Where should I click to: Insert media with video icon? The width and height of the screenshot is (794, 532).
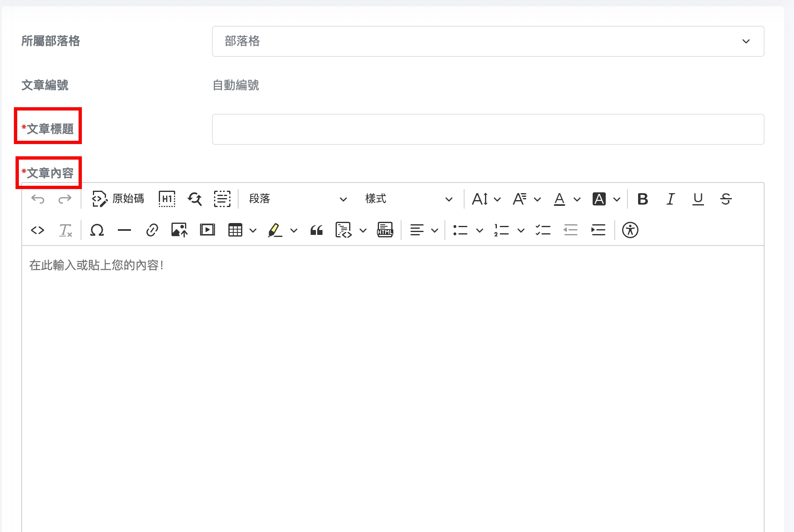tap(208, 230)
